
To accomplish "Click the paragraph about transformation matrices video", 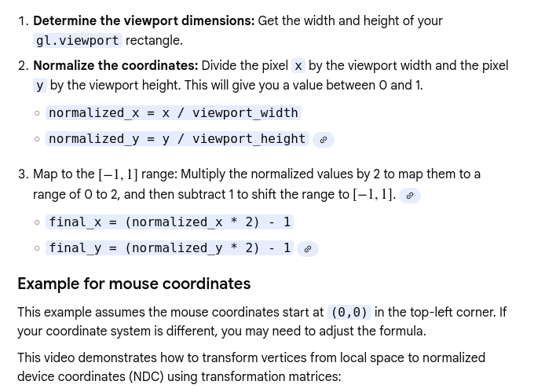I will point(251,367).
